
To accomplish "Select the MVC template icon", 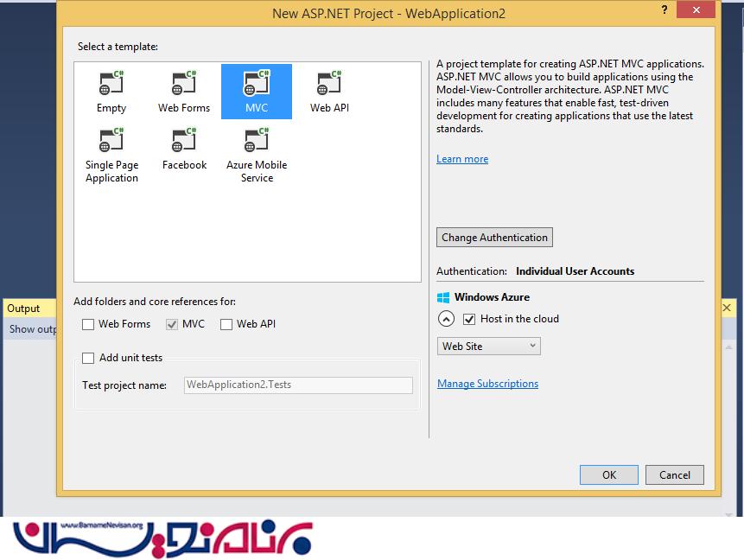I will click(x=257, y=85).
